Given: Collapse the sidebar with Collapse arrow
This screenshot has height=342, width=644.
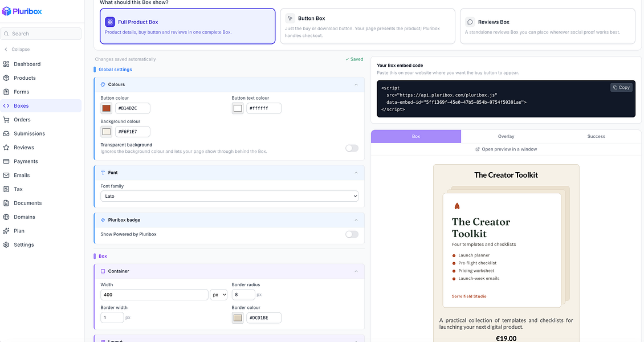Looking at the screenshot, I should point(6,49).
